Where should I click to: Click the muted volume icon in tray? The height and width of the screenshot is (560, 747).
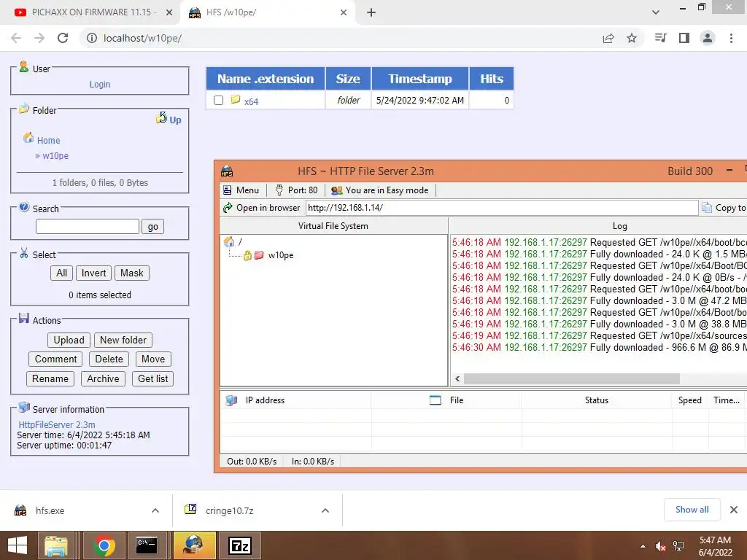[659, 546]
